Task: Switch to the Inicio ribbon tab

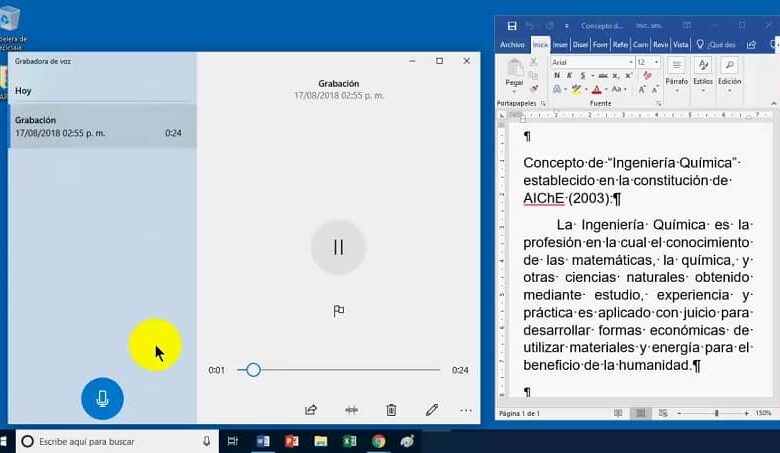Action: click(540, 45)
